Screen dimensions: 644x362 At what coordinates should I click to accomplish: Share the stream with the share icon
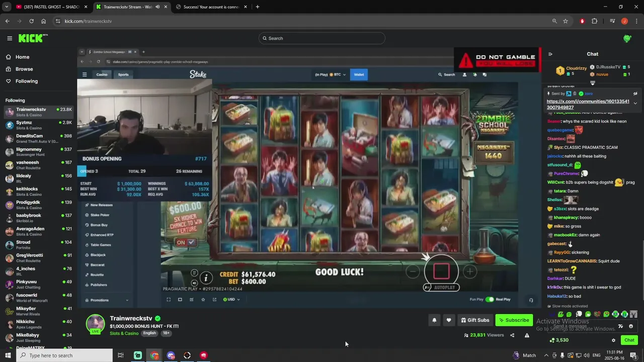[512, 335]
